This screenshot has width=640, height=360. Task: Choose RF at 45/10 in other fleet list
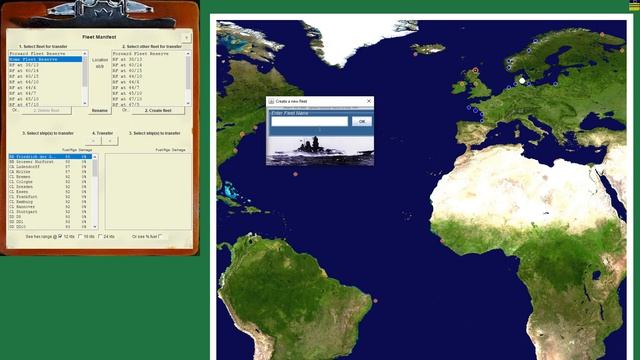149,93
